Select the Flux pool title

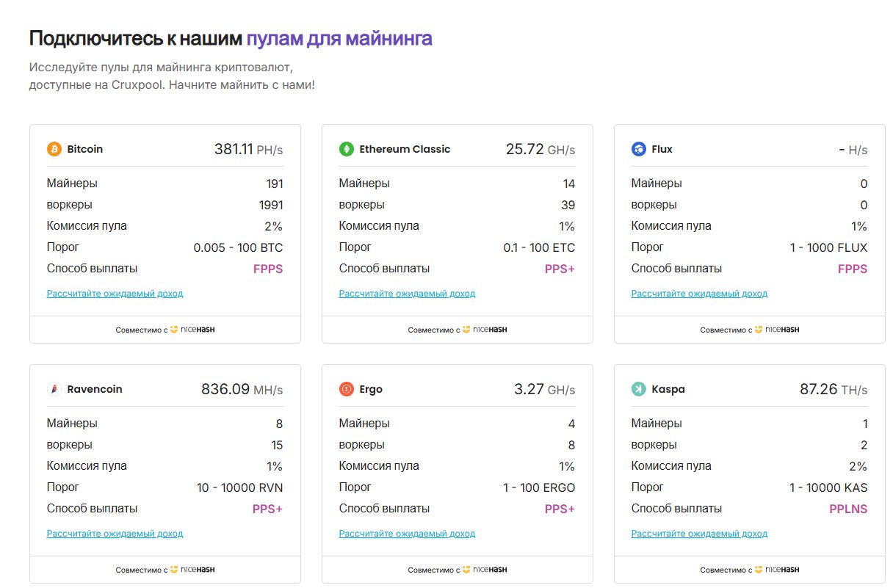coord(662,149)
